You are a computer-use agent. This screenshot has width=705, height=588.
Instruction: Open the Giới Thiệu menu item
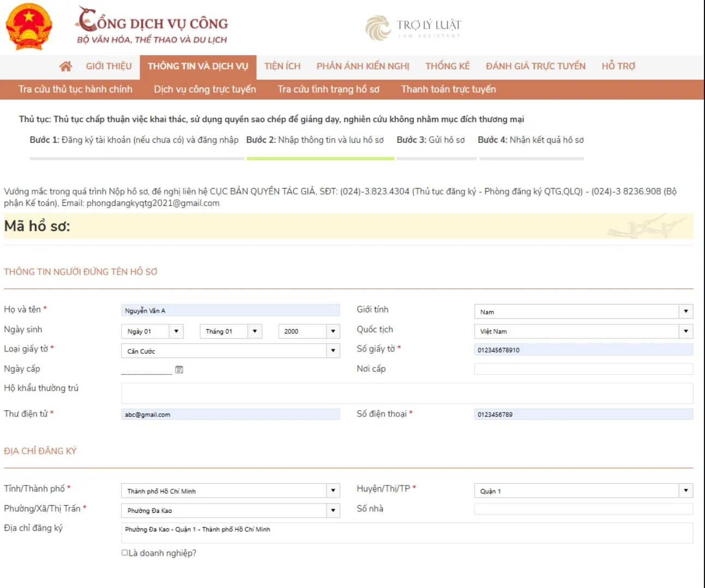pos(109,66)
